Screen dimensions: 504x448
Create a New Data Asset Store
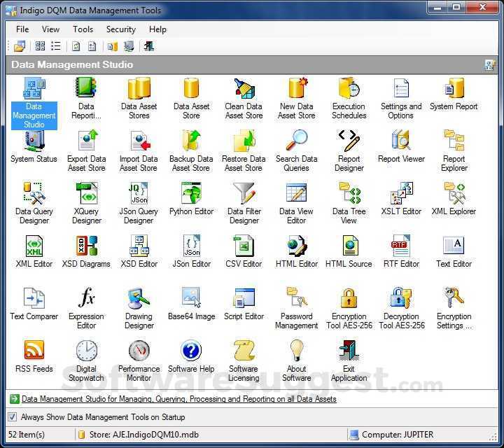pyautogui.click(x=296, y=98)
